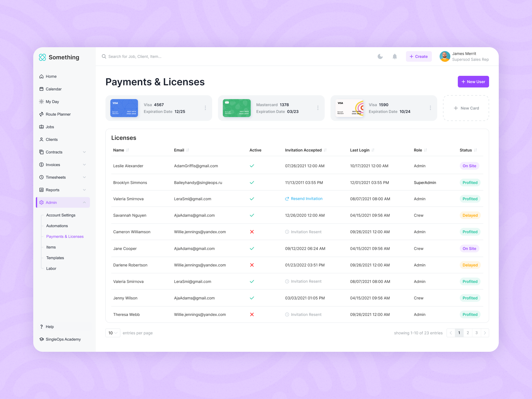Viewport: 532px width, 399px height.
Task: Open options menu on the Visa 4567 card
Action: 205,108
